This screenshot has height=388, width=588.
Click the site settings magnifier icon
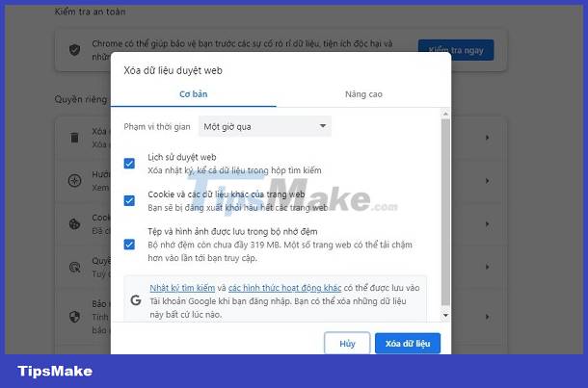[x=75, y=267]
